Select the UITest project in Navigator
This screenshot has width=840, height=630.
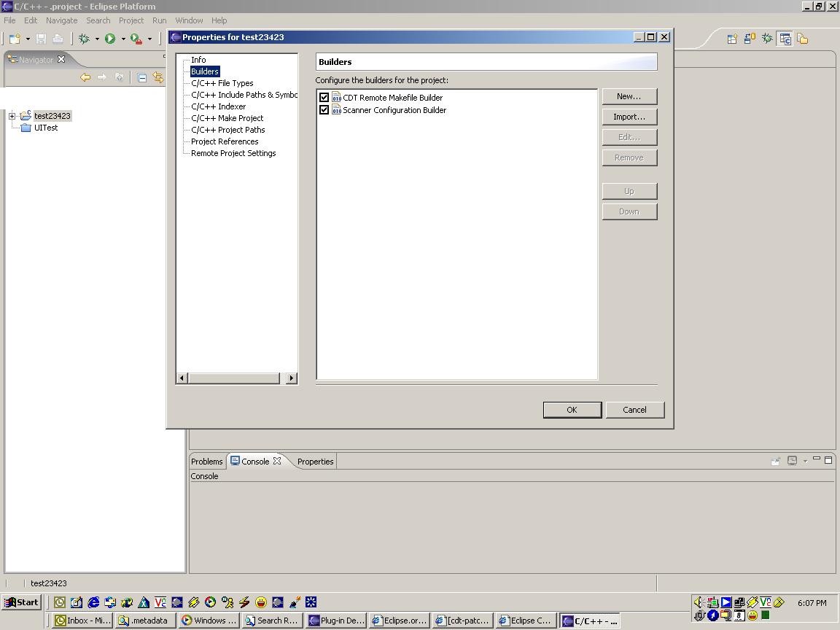click(x=46, y=128)
